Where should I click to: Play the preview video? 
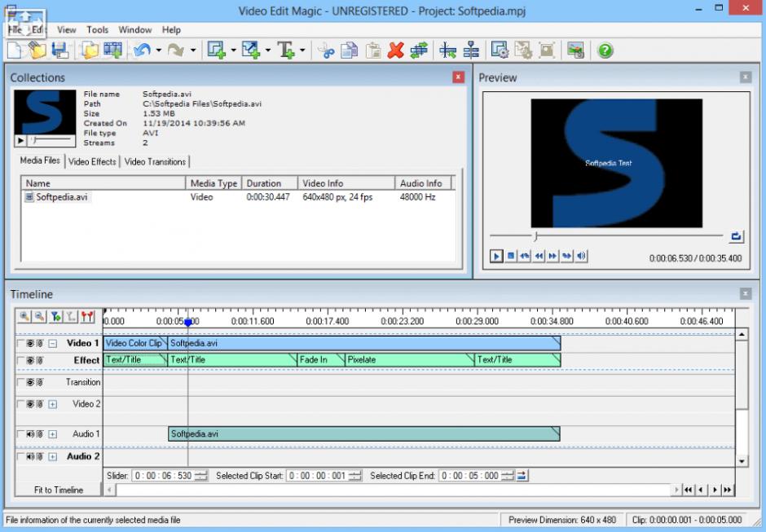[496, 256]
